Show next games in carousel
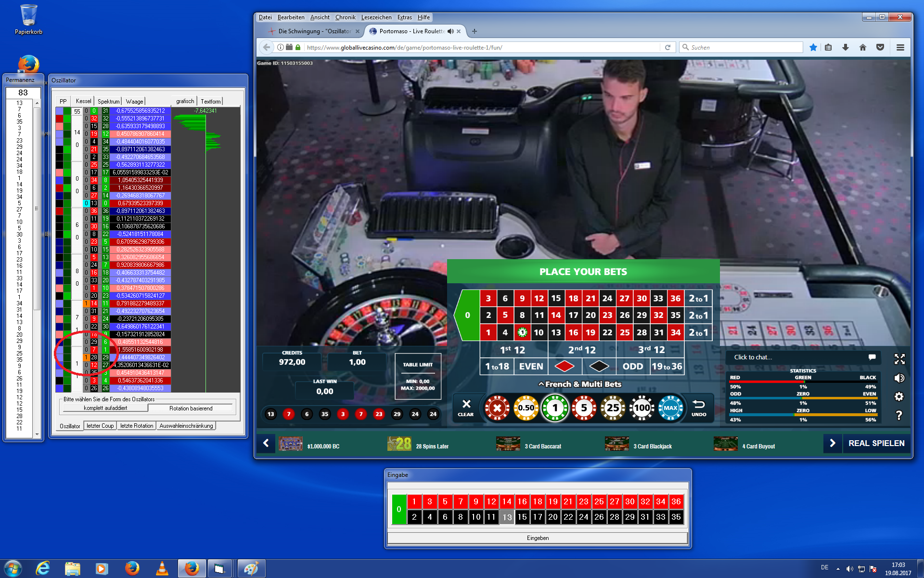Screen dimensions: 924x578 click(833, 443)
